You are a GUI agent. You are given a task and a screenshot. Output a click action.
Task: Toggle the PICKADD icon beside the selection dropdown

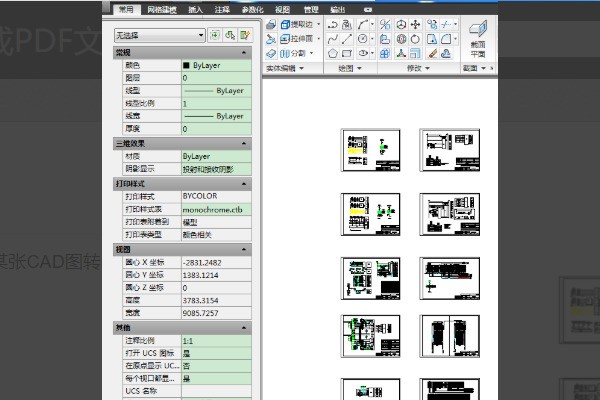pos(214,35)
